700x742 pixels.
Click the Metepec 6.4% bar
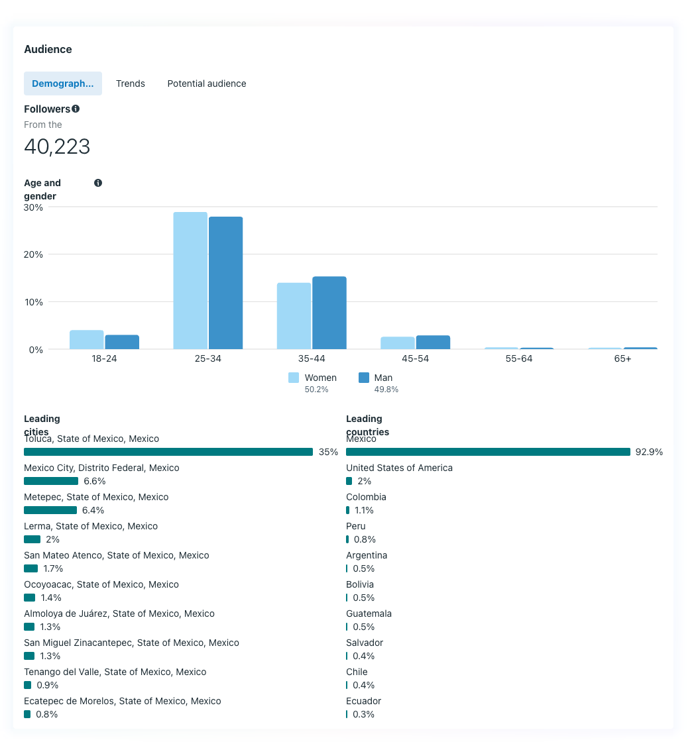[x=50, y=510]
